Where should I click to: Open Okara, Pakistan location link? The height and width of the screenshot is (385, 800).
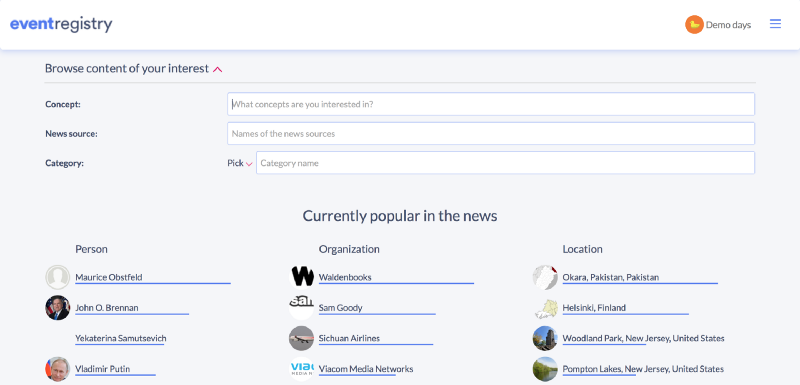tap(610, 277)
